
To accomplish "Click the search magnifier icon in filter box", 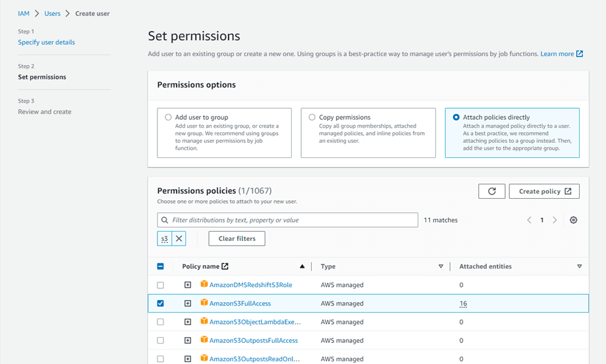I will [x=165, y=220].
